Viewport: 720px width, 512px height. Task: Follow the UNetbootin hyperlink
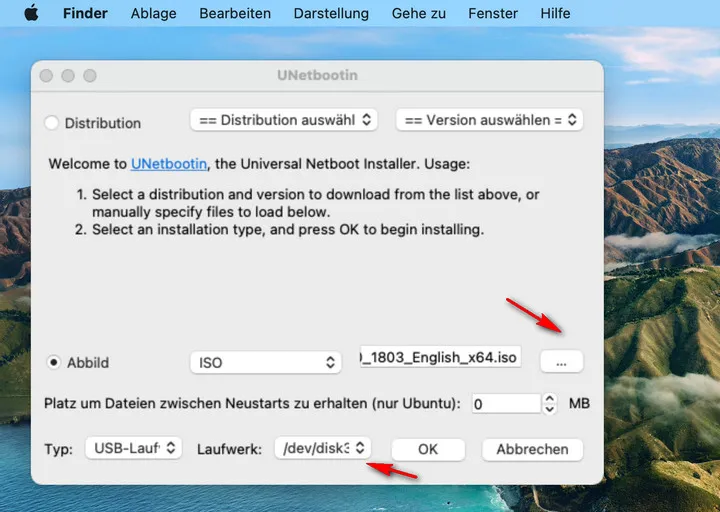click(x=169, y=164)
